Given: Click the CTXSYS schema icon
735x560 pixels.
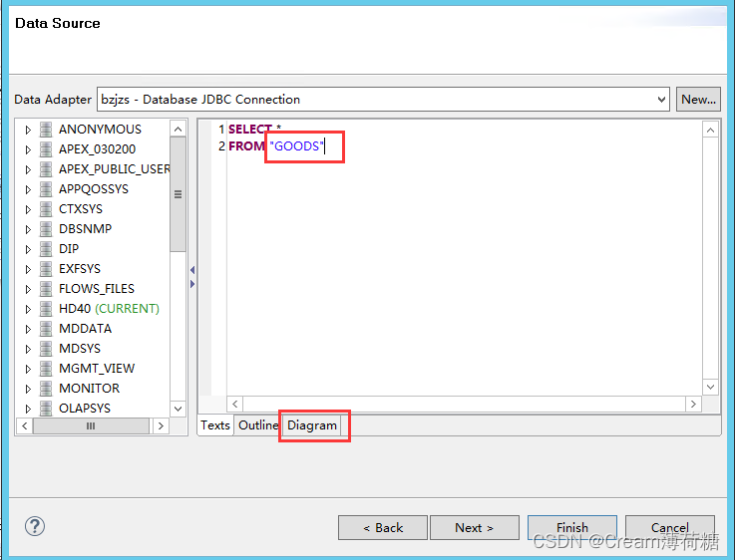Looking at the screenshot, I should [x=46, y=209].
